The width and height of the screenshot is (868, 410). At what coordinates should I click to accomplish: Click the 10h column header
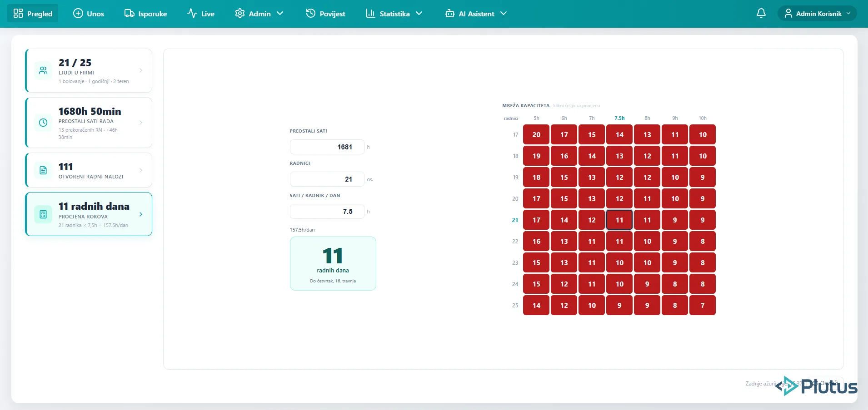point(703,118)
